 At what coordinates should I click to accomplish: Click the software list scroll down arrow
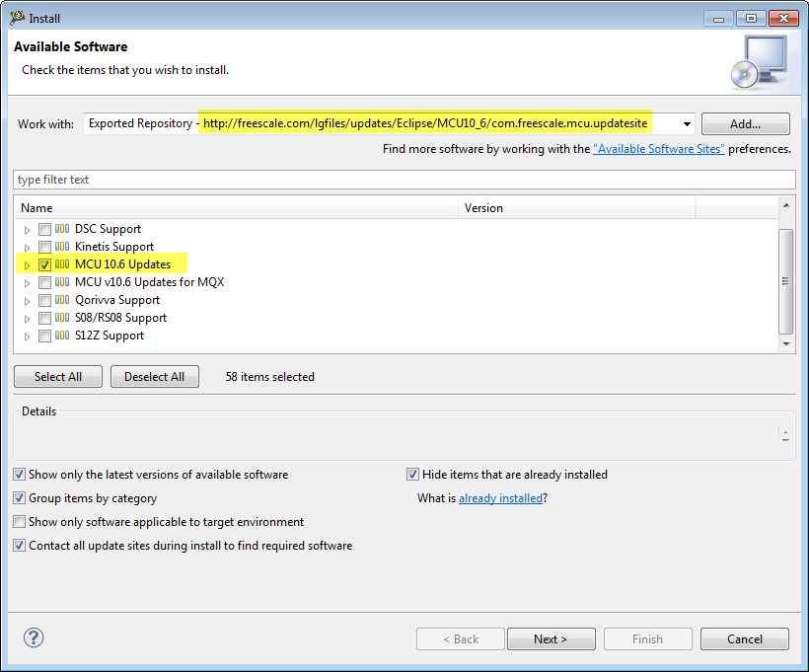click(x=785, y=344)
